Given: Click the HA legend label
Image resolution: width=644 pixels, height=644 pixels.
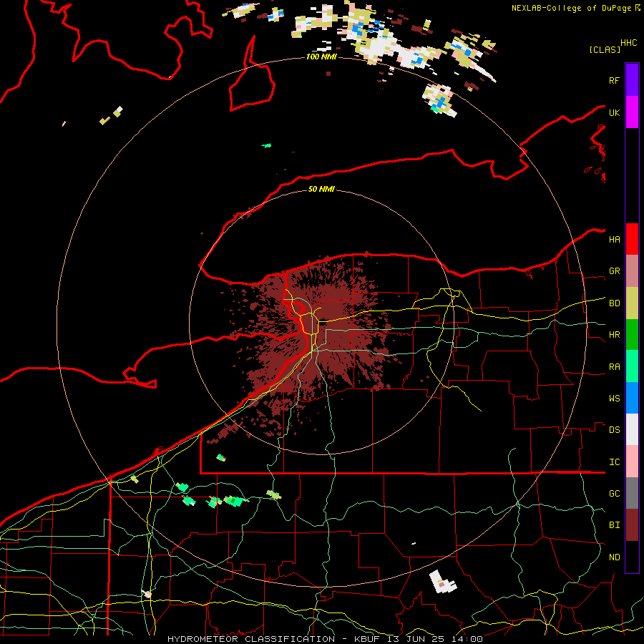Looking at the screenshot, I should (614, 240).
